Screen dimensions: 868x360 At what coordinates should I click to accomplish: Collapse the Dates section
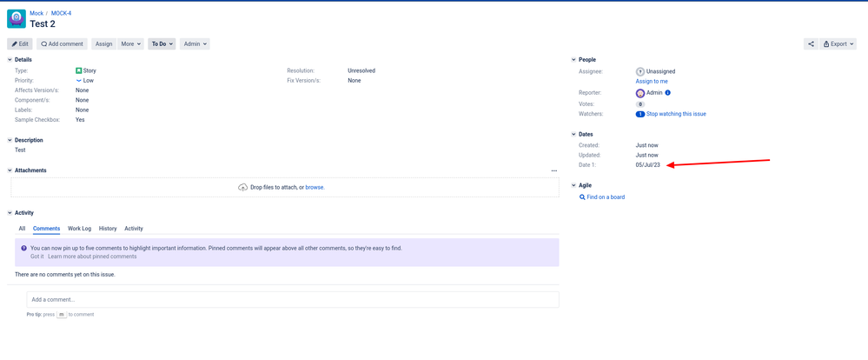coord(573,134)
